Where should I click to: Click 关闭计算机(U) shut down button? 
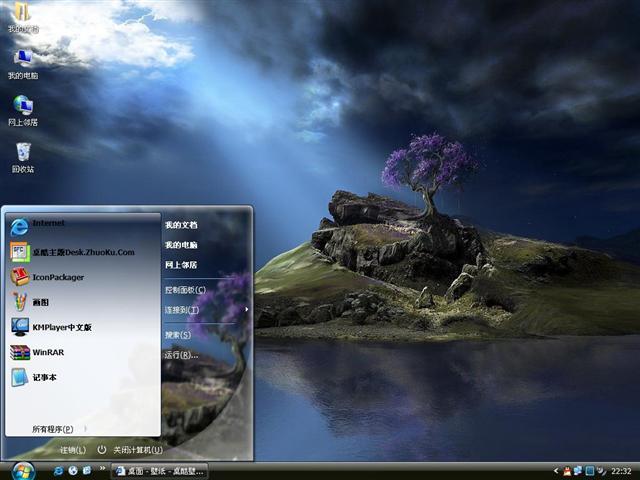(x=138, y=450)
